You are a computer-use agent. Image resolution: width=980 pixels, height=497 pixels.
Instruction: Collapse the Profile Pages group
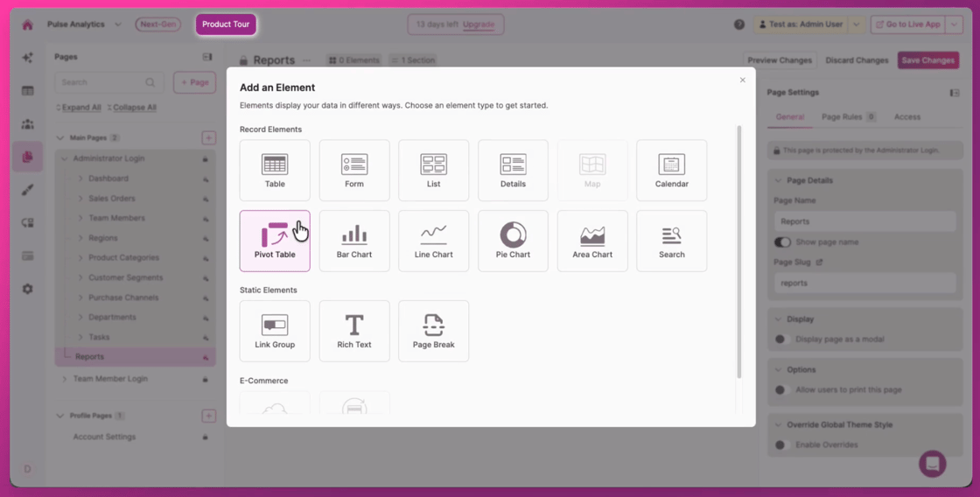coord(60,416)
